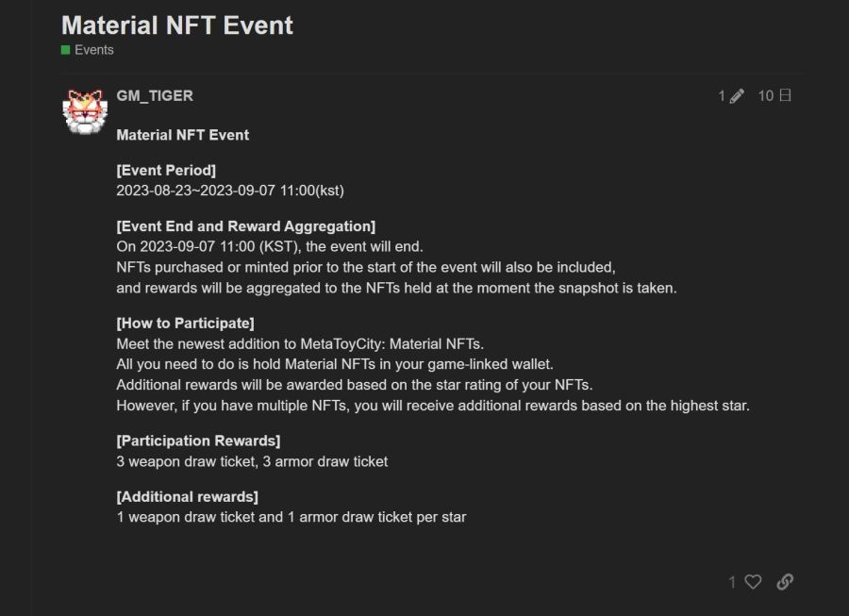Open the GM_TIGER username profile
Viewport: 849px width, 616px height.
(155, 96)
